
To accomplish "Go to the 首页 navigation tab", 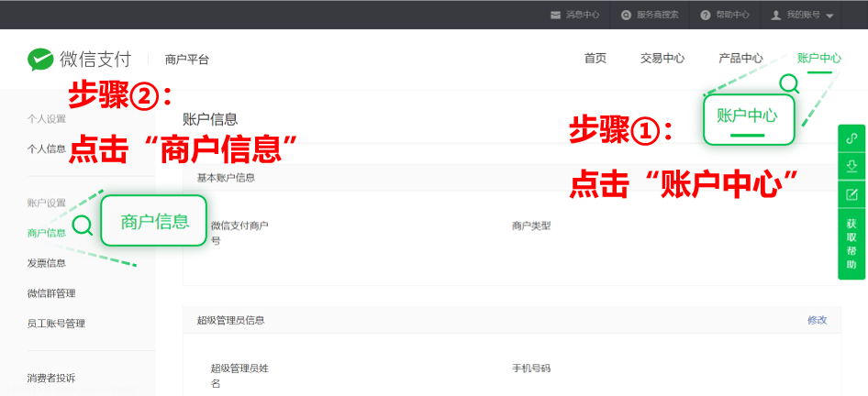I will 595,59.
